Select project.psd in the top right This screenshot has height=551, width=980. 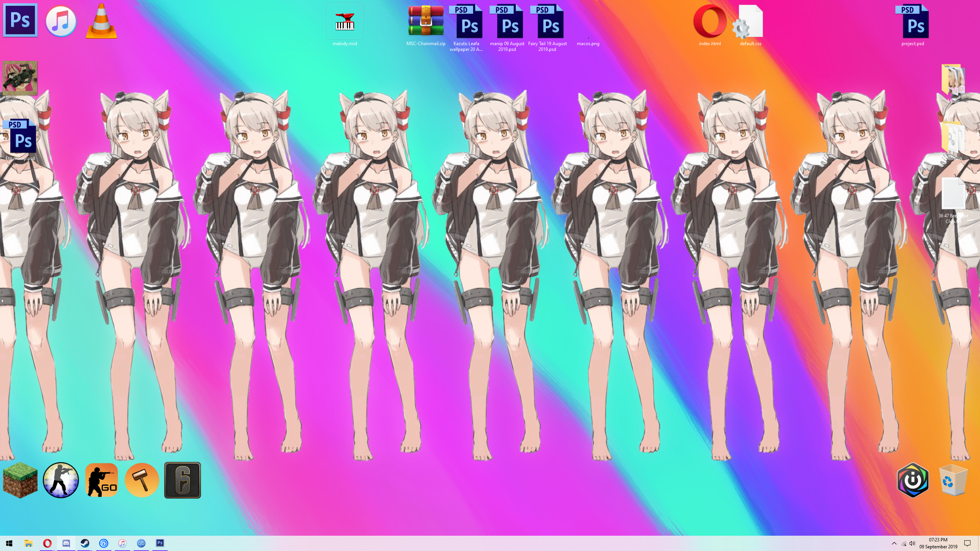pos(913,22)
